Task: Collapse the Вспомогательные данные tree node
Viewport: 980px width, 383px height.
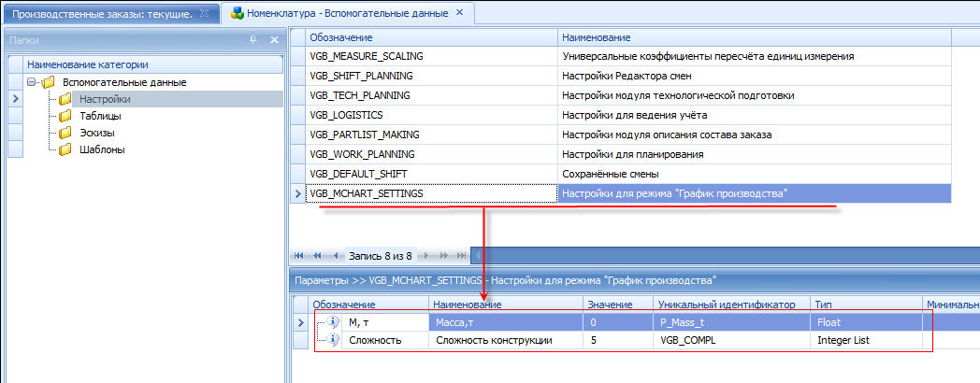Action: click(31, 82)
